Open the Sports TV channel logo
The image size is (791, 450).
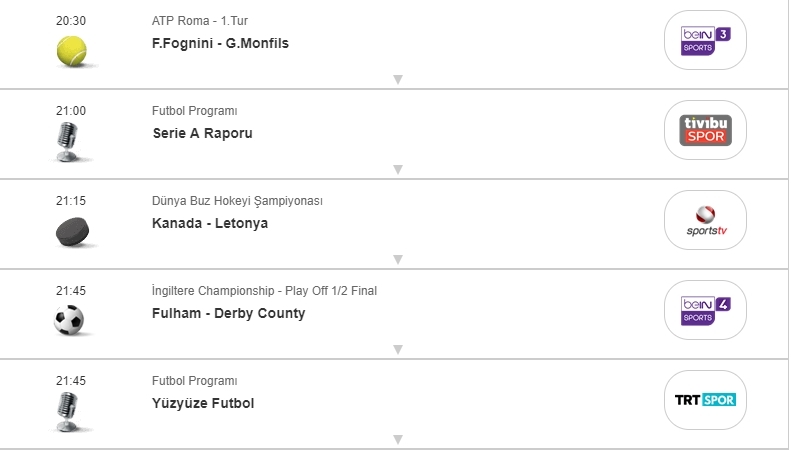705,220
